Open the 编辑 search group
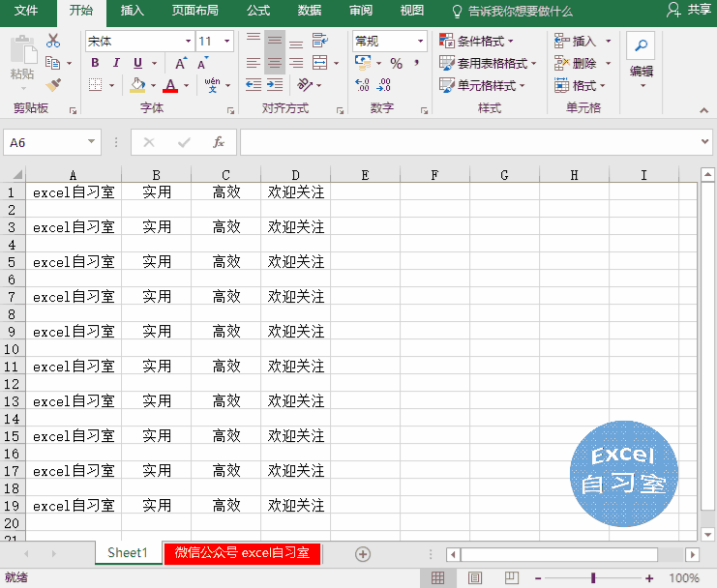 click(641, 59)
